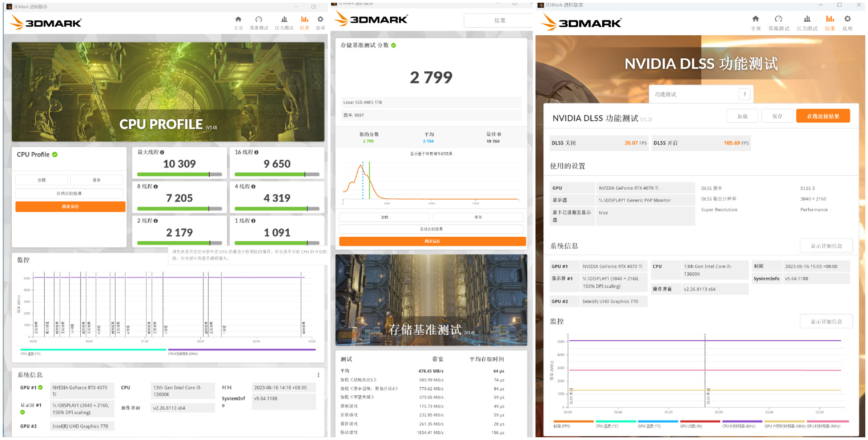Click DLSS 开启 105.69 FPS result cell
The height and width of the screenshot is (440, 868).
point(701,143)
